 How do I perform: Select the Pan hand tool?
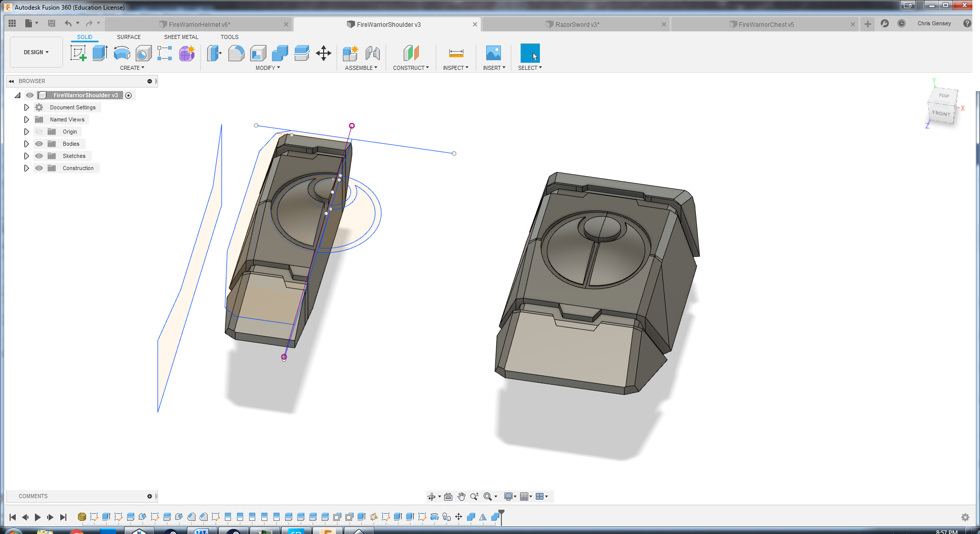tap(461, 497)
